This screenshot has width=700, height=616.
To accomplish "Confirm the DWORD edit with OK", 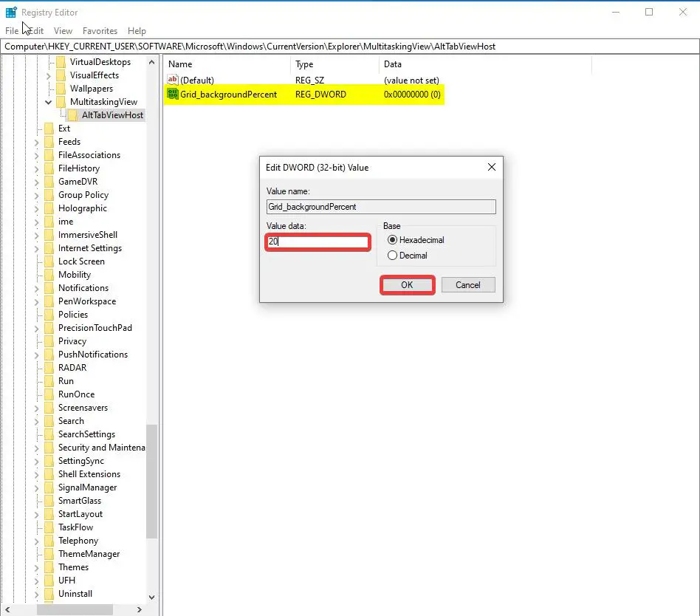I will point(407,285).
